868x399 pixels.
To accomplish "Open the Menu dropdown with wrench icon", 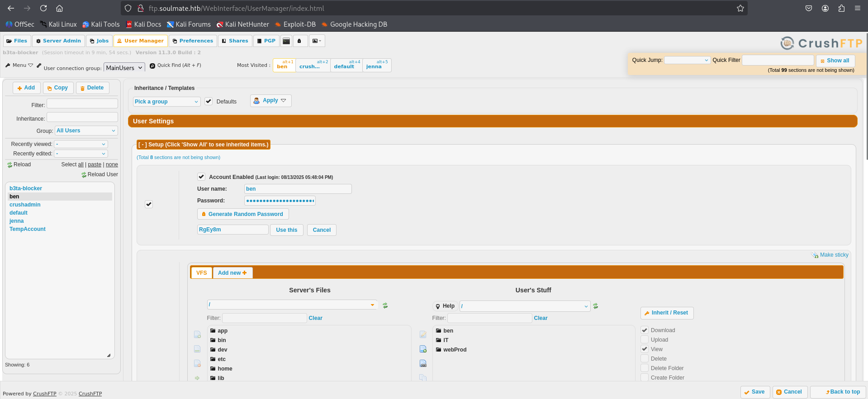I will pyautogui.click(x=19, y=66).
